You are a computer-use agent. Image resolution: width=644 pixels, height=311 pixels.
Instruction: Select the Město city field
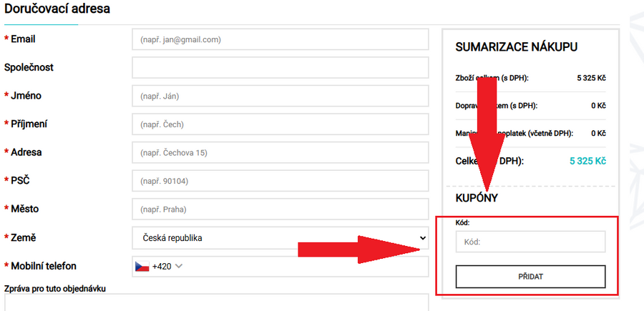[x=280, y=209]
